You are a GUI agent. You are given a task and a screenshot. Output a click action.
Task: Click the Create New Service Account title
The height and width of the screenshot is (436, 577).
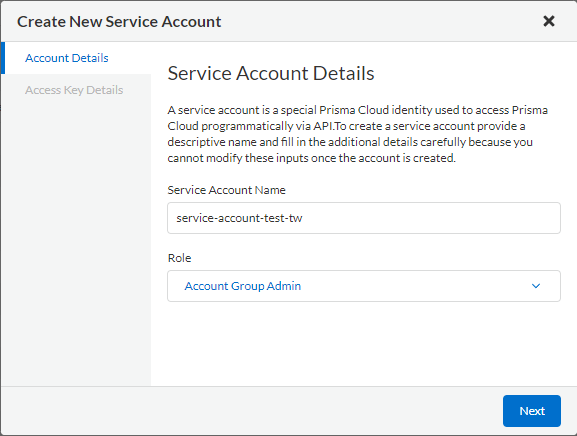(x=119, y=22)
